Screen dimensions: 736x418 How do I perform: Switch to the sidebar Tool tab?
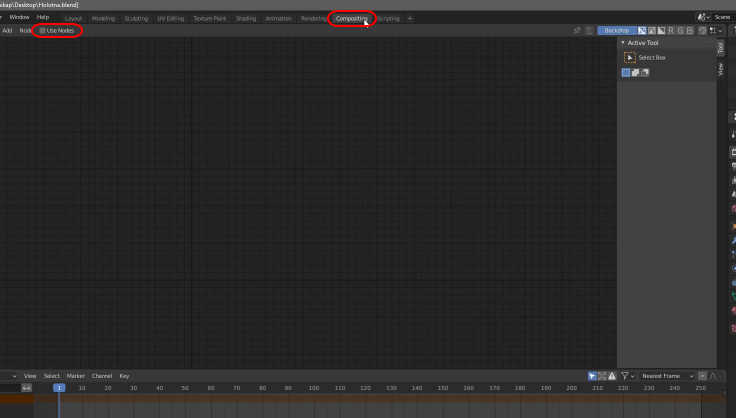721,48
